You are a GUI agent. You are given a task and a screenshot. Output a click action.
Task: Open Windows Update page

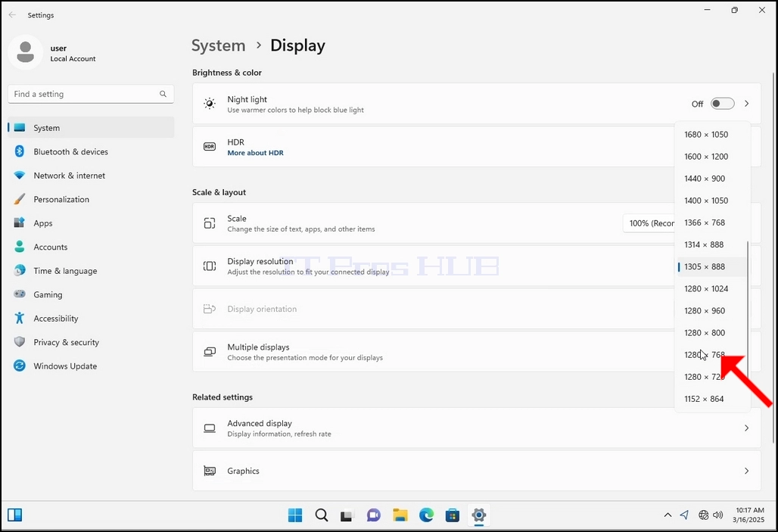click(x=91, y=366)
